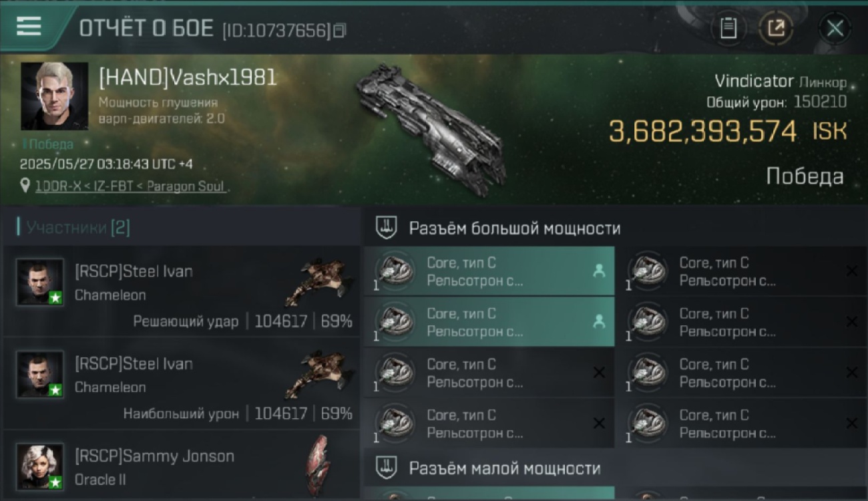Open Steel Ivan final blow entry
This screenshot has height=501, width=868.
point(182,291)
